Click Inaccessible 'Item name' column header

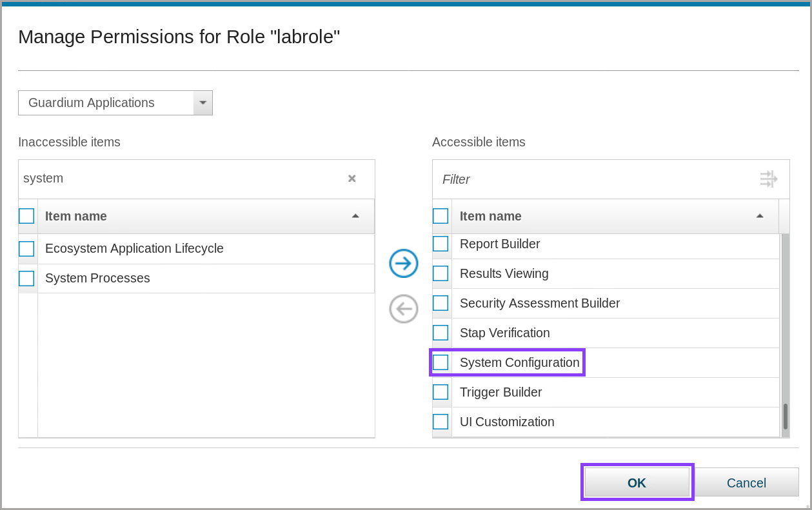206,216
